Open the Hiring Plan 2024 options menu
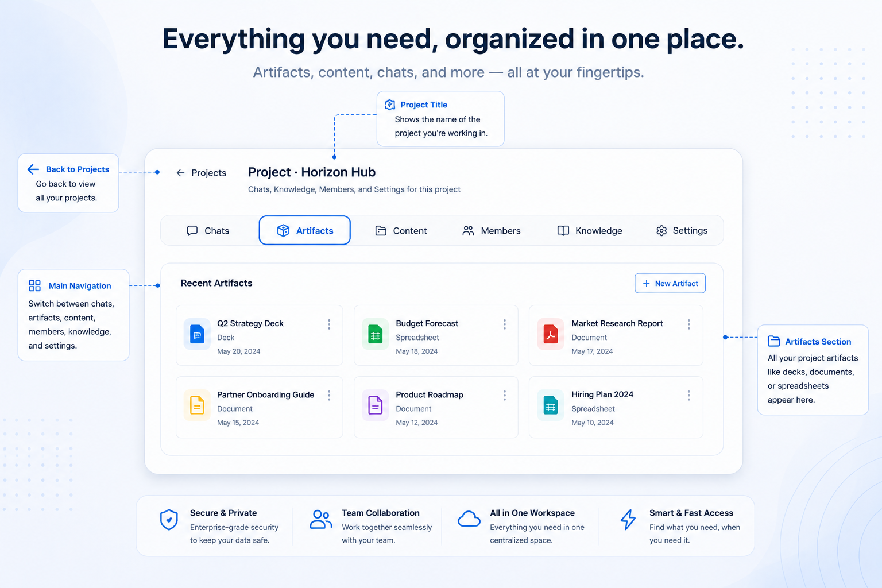This screenshot has width=882, height=588. pyautogui.click(x=688, y=396)
